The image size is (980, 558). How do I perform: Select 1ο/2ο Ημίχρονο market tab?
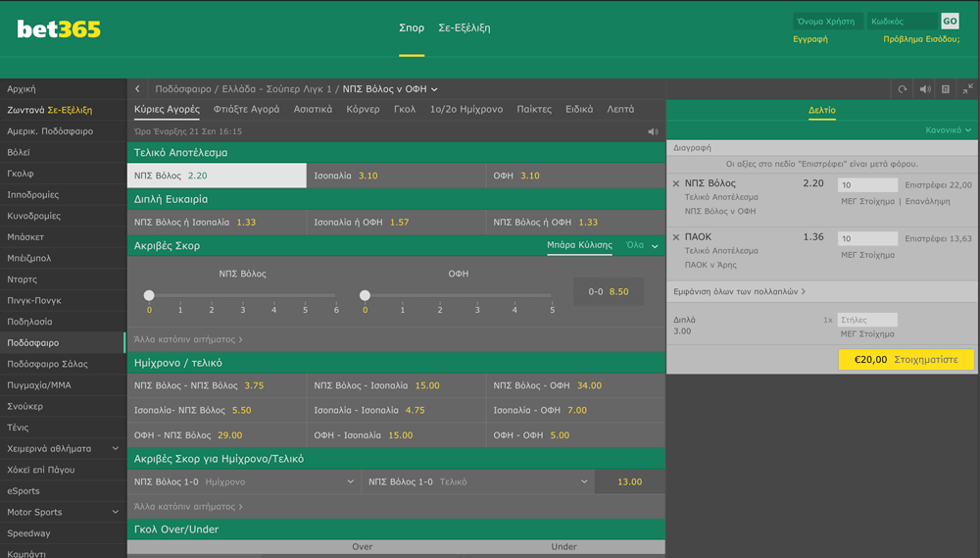(466, 109)
